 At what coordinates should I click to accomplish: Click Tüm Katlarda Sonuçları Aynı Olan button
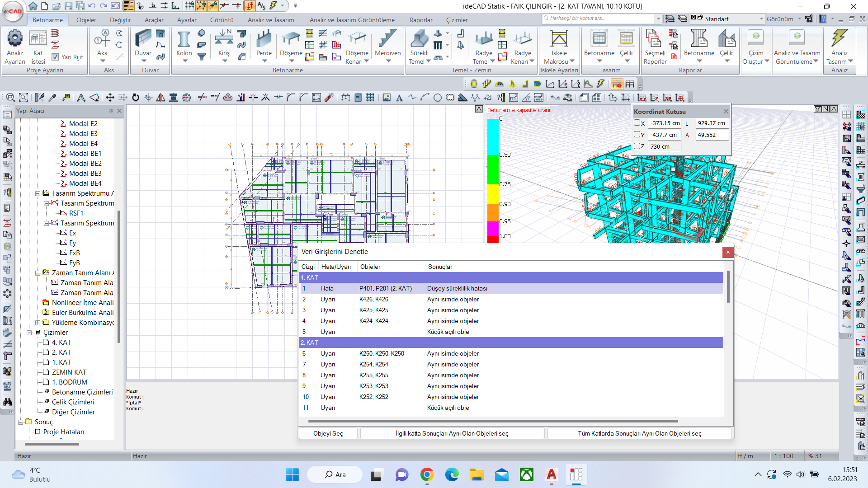[x=640, y=433]
